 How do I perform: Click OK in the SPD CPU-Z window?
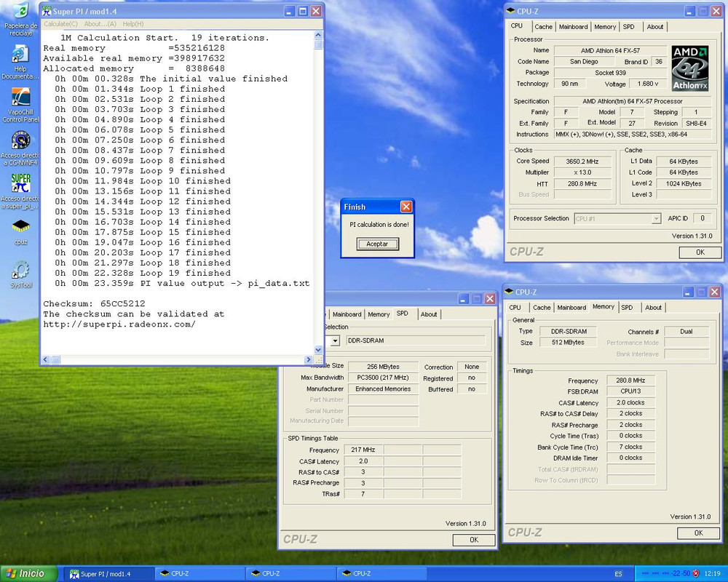(x=474, y=540)
